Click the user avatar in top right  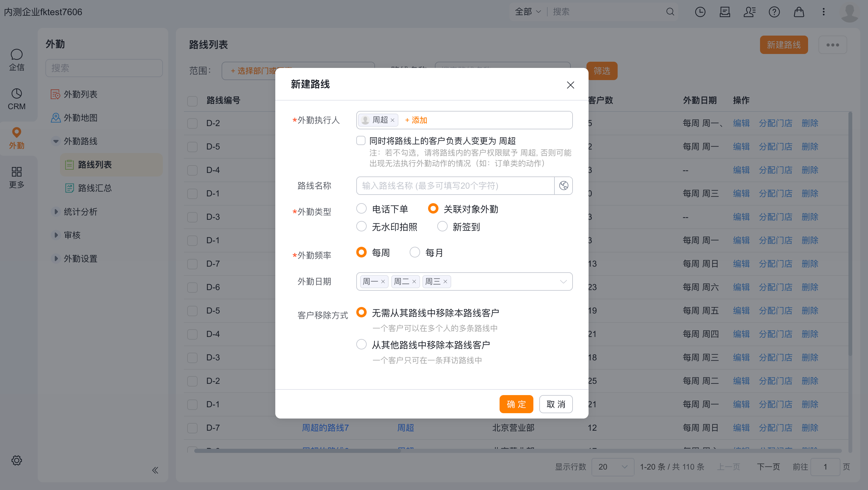pyautogui.click(x=850, y=13)
